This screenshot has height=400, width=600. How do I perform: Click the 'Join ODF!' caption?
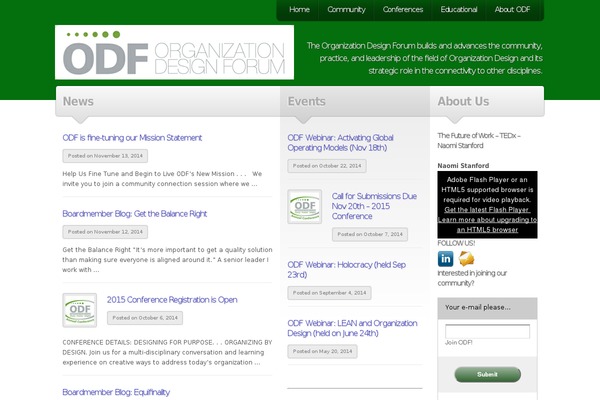coord(458,342)
